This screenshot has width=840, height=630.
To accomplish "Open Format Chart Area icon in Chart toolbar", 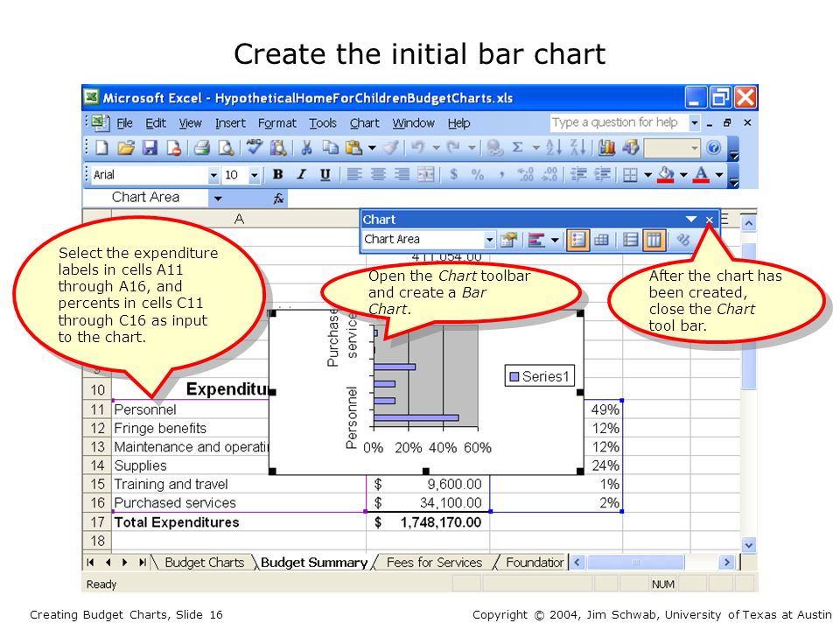I will [507, 240].
